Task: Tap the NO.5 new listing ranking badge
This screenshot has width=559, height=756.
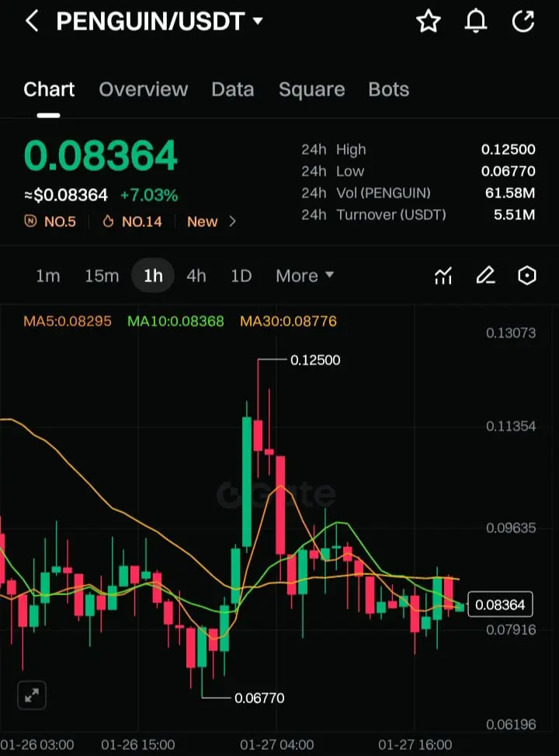Action: tap(50, 221)
